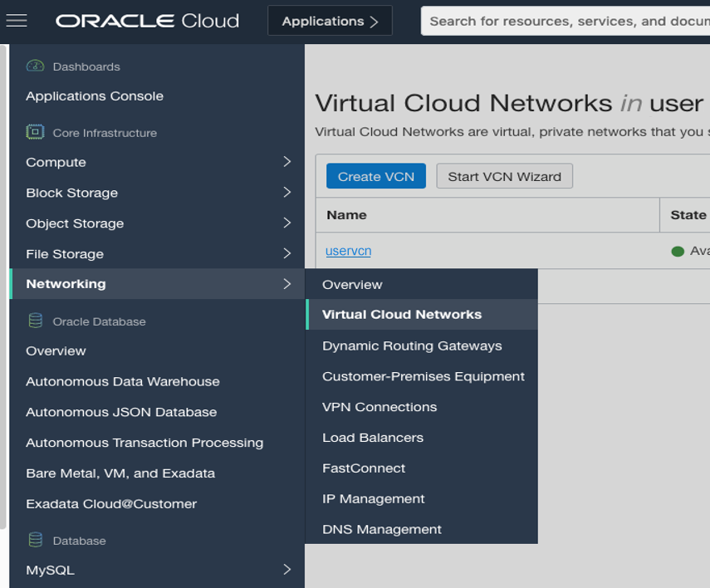Click the Core Infrastructure chip icon
The width and height of the screenshot is (710, 588).
pyautogui.click(x=35, y=132)
